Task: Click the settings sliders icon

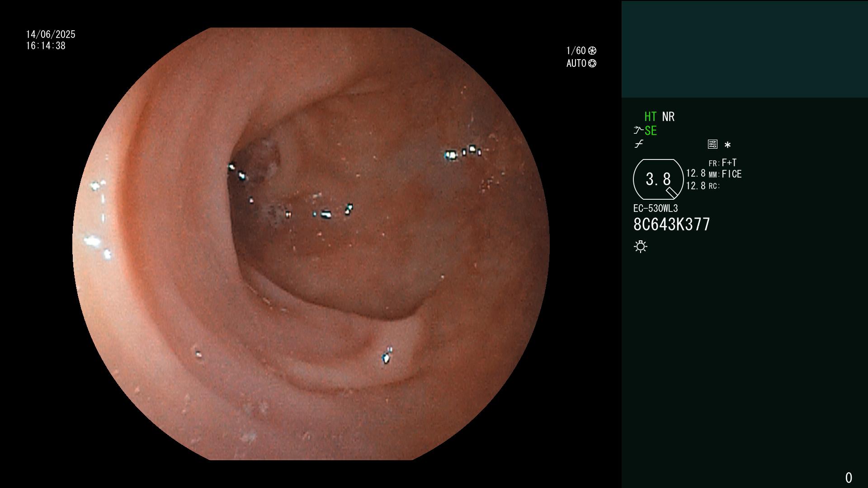Action: (x=712, y=144)
